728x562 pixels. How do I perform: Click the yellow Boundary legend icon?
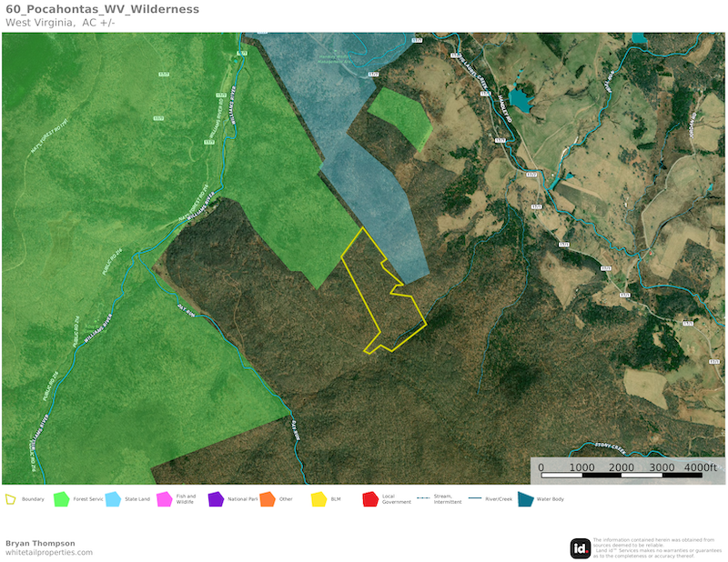pyautogui.click(x=11, y=499)
